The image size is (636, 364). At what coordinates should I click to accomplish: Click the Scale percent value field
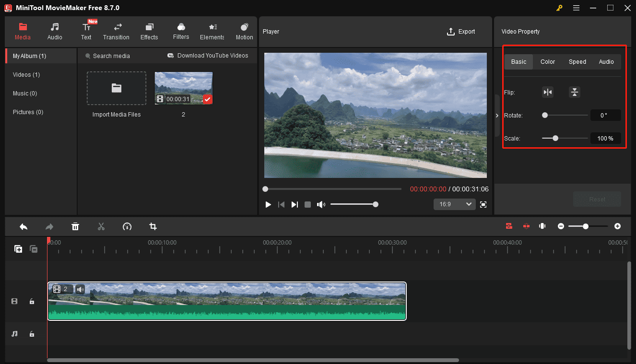(605, 138)
